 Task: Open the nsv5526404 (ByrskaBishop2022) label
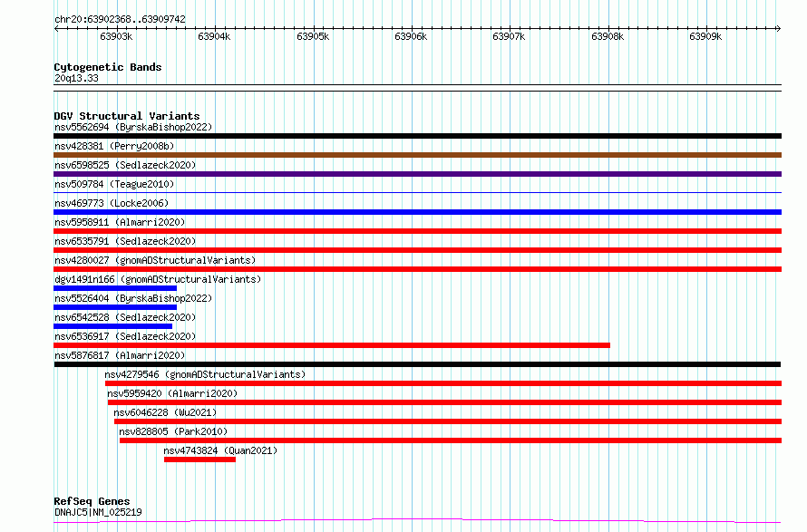click(133, 298)
